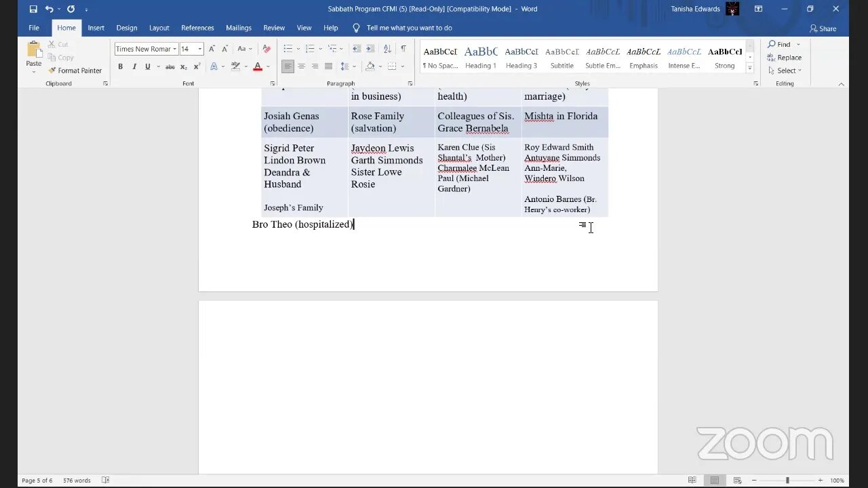The width and height of the screenshot is (868, 488).
Task: Apply superscript formatting
Action: coord(197,66)
